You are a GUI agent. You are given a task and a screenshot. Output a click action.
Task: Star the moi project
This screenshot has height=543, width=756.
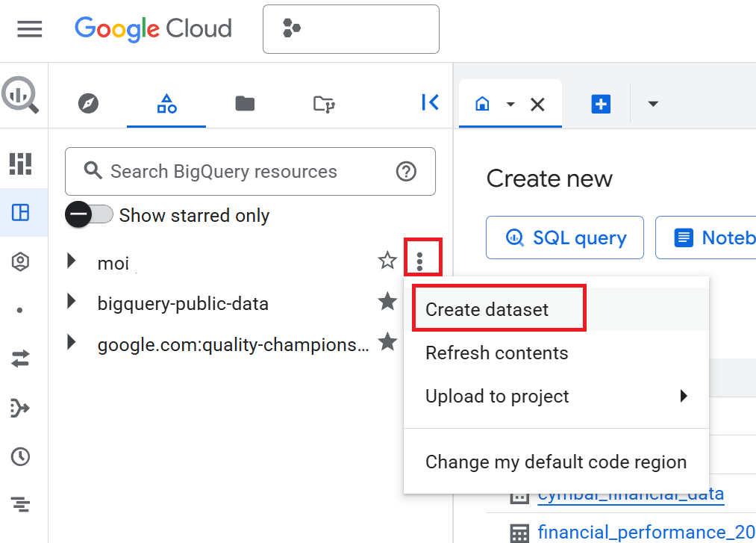point(387,261)
